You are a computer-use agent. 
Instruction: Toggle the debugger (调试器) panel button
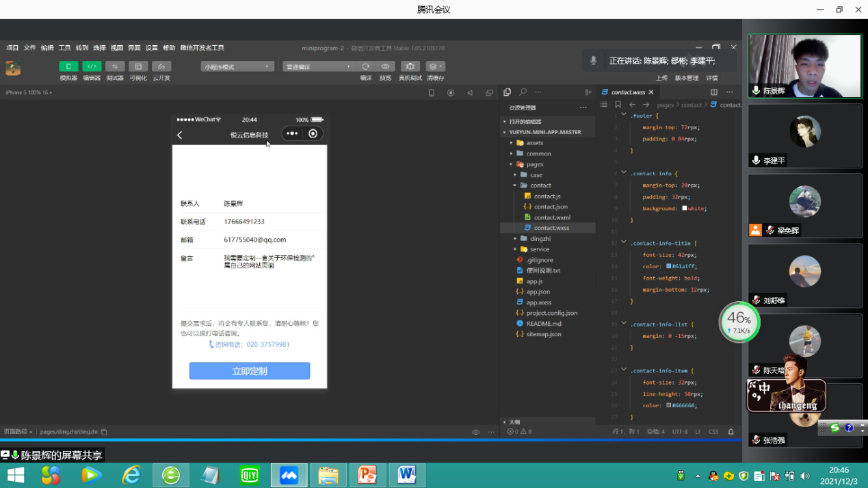[x=115, y=66]
